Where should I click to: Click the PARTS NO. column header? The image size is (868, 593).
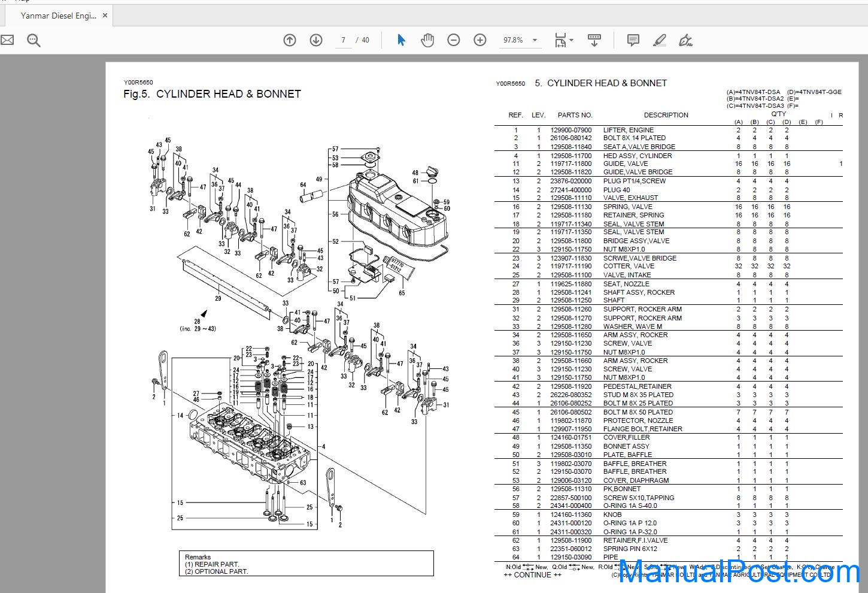575,115
